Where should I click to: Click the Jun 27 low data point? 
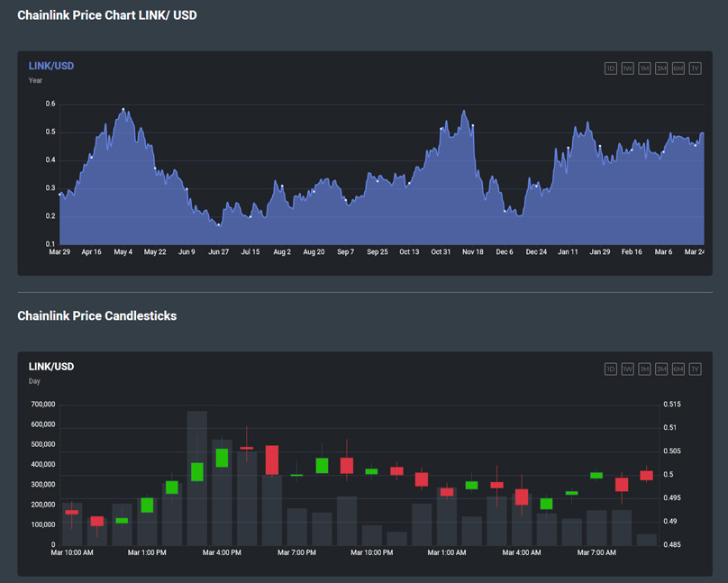click(x=219, y=225)
